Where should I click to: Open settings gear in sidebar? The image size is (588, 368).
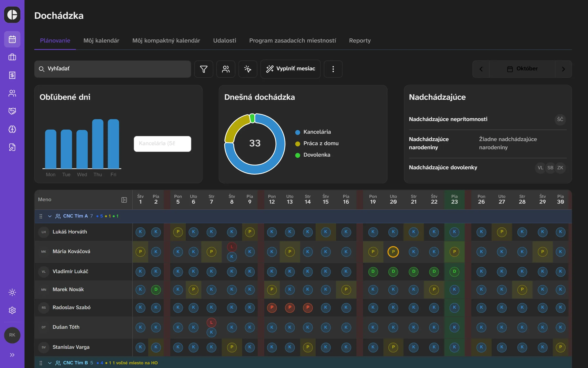[12, 310]
